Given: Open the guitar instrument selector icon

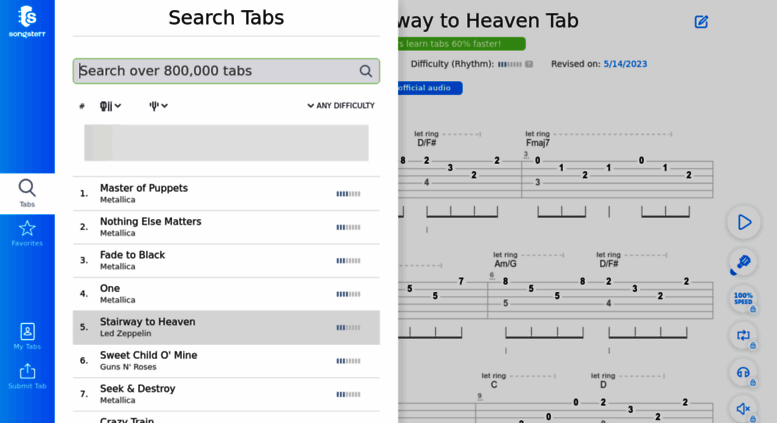Looking at the screenshot, I should (743, 262).
